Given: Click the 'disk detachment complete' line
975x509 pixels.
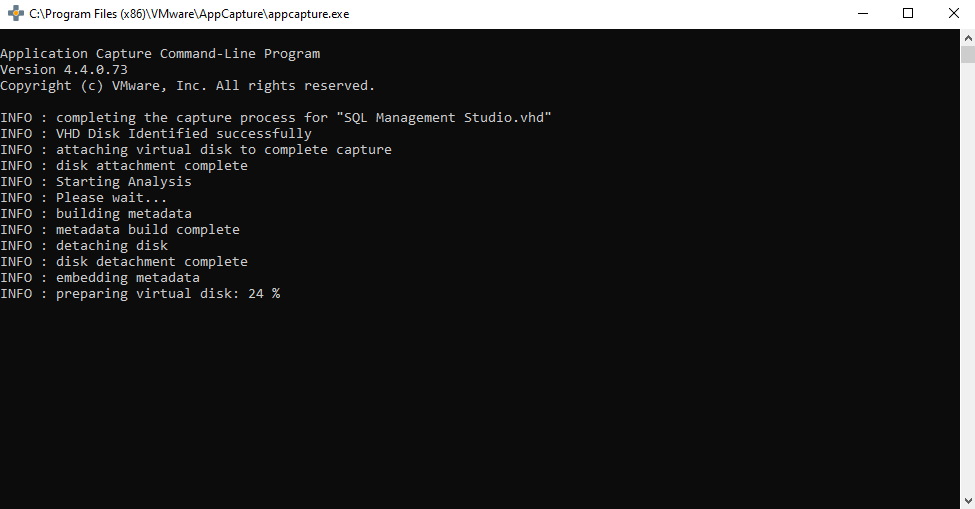Looking at the screenshot, I should [124, 262].
